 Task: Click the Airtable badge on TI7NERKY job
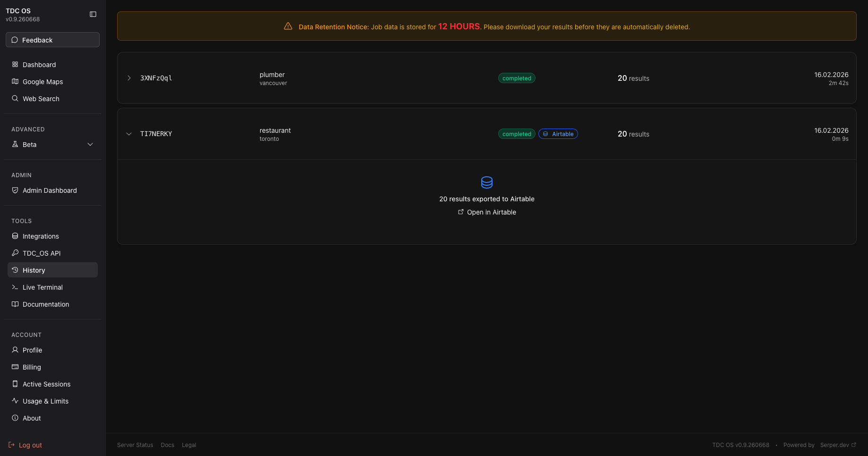point(558,134)
